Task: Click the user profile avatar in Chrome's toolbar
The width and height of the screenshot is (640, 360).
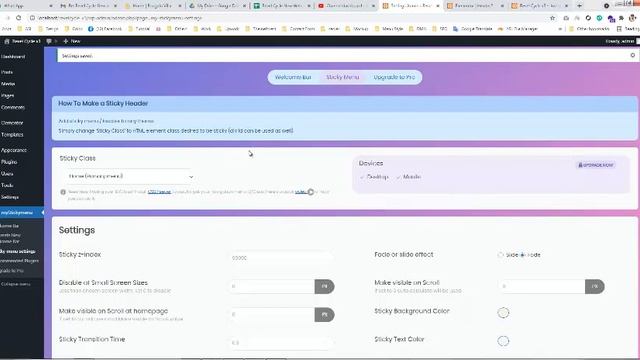Action: (x=632, y=18)
